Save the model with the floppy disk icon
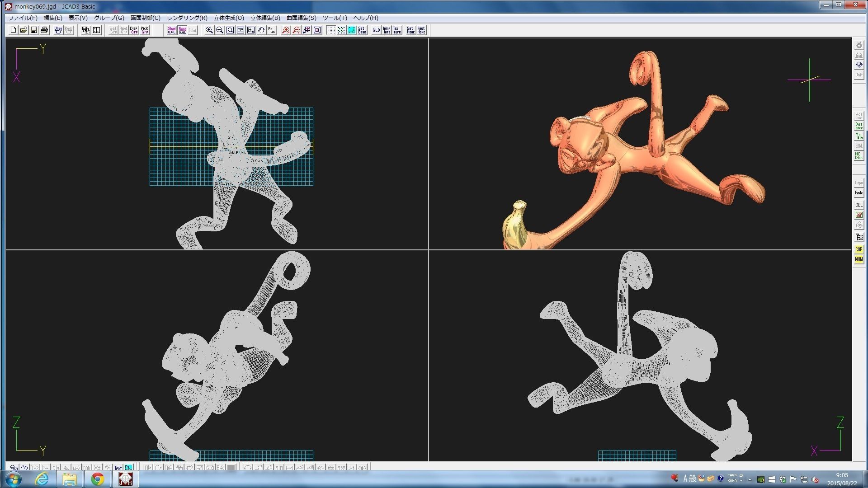Screen dimensions: 868x488 [34, 30]
